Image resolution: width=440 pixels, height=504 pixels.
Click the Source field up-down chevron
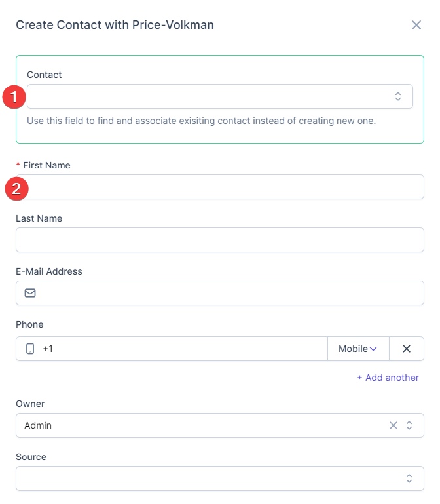point(409,478)
